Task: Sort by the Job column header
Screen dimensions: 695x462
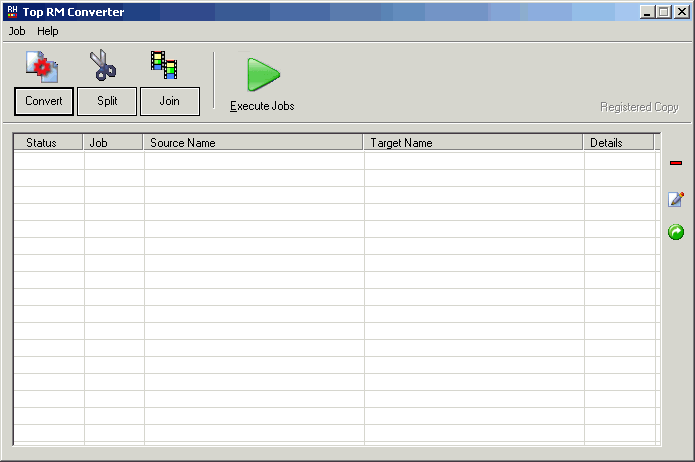Action: (113, 143)
